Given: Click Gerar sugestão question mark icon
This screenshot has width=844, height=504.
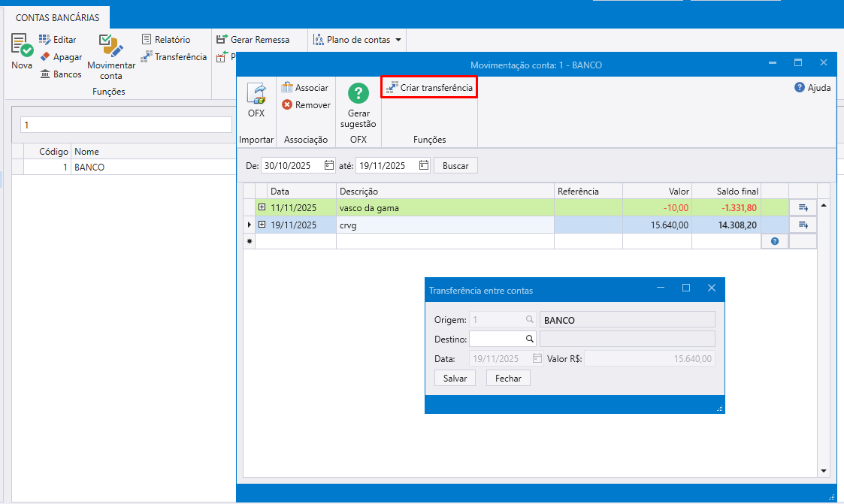Looking at the screenshot, I should coord(358,94).
